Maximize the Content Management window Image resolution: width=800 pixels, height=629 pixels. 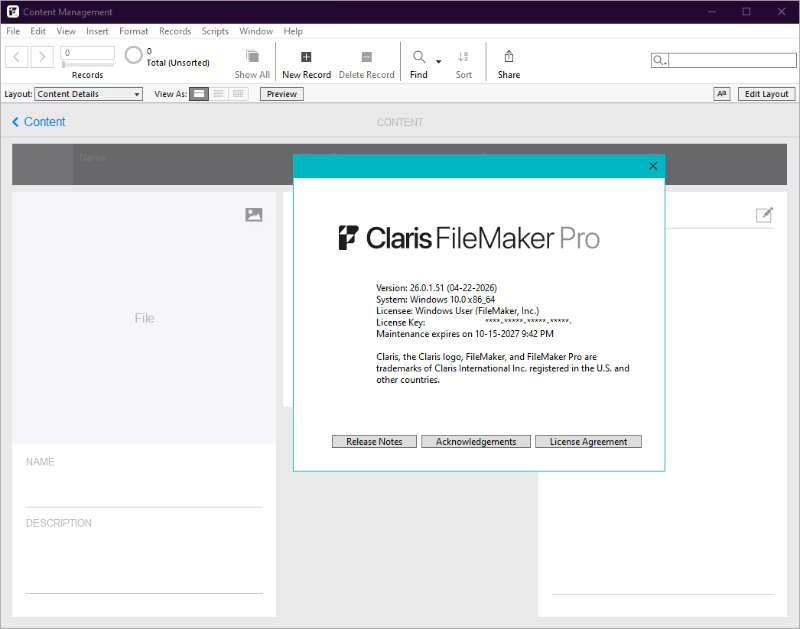[746, 12]
